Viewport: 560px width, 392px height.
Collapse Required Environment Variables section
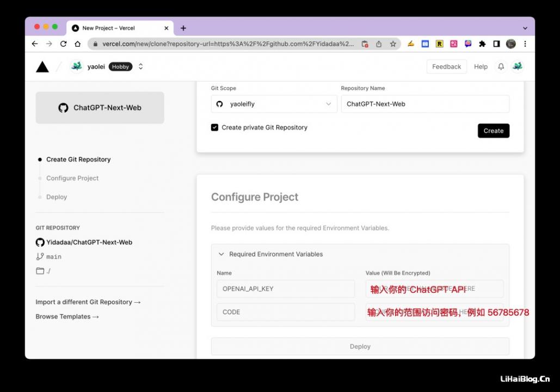[221, 254]
